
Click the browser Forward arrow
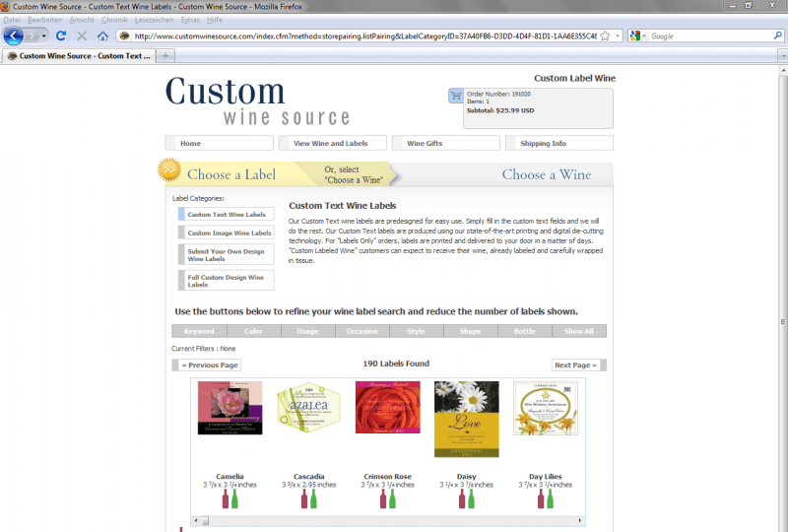[x=32, y=36]
